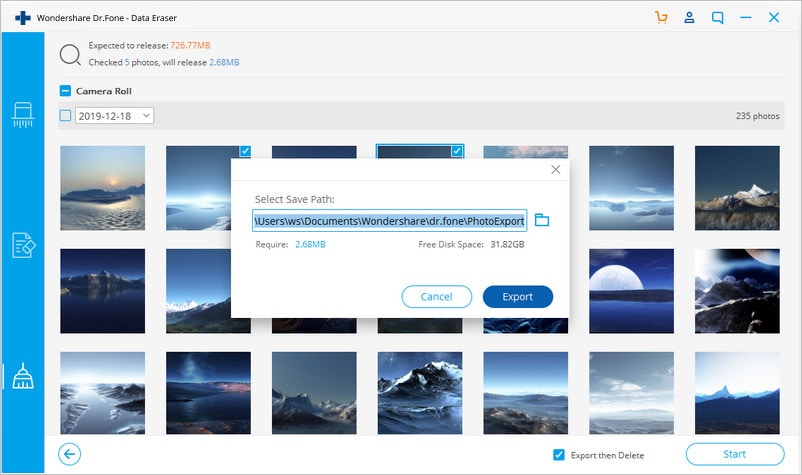This screenshot has width=802, height=475.
Task: Click the Dr.Fone plus logo
Action: tap(23, 18)
